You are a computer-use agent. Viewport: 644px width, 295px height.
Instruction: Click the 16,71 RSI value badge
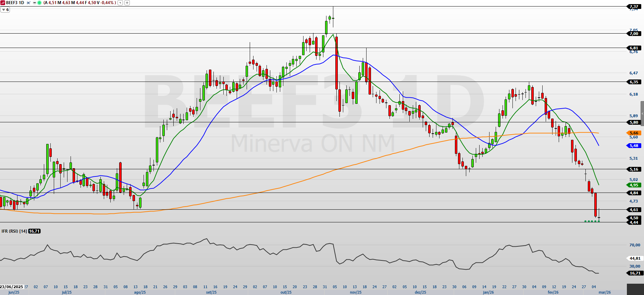[x=34, y=231]
